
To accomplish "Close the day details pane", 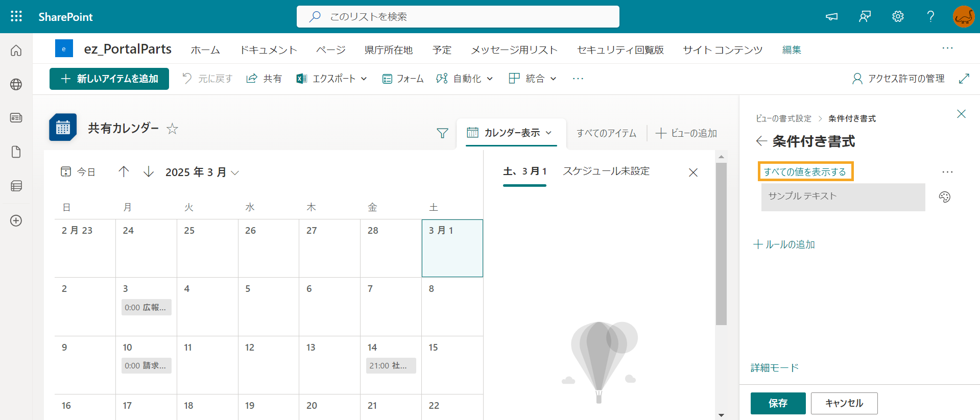I will [x=693, y=172].
